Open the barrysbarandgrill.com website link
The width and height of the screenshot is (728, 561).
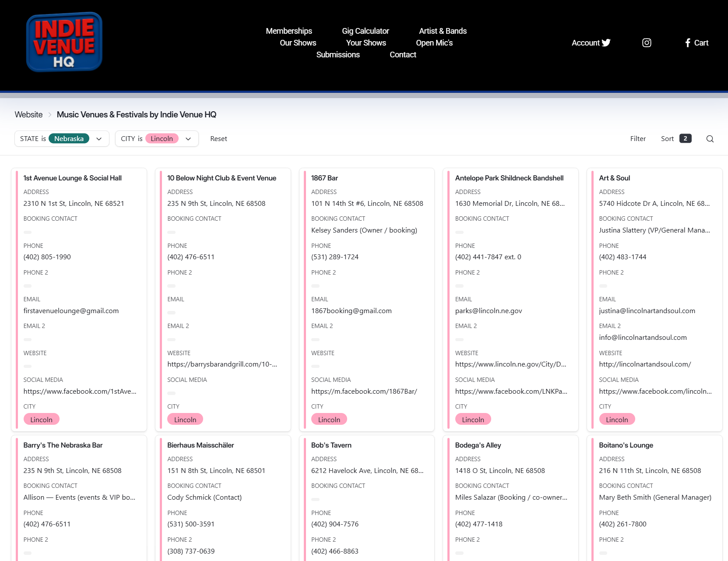(x=222, y=364)
